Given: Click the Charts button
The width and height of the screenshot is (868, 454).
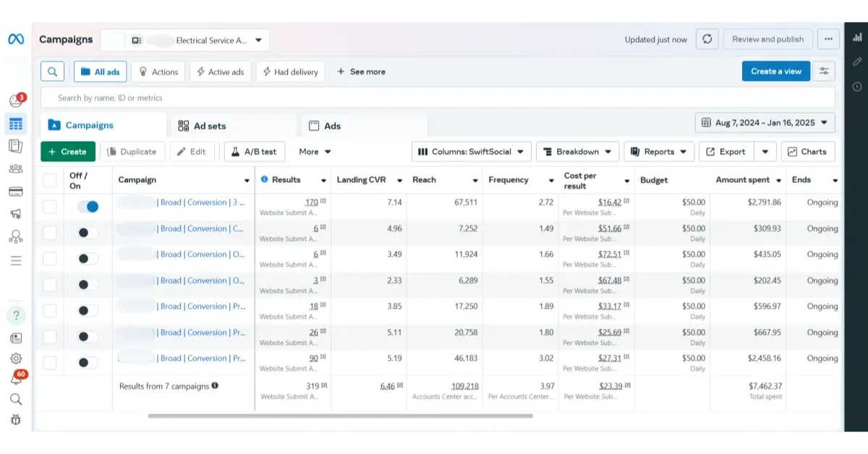Looking at the screenshot, I should (x=808, y=152).
